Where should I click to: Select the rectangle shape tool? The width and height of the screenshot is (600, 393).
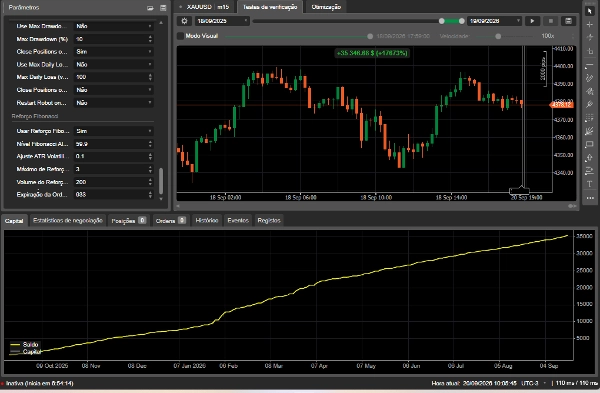click(x=590, y=145)
